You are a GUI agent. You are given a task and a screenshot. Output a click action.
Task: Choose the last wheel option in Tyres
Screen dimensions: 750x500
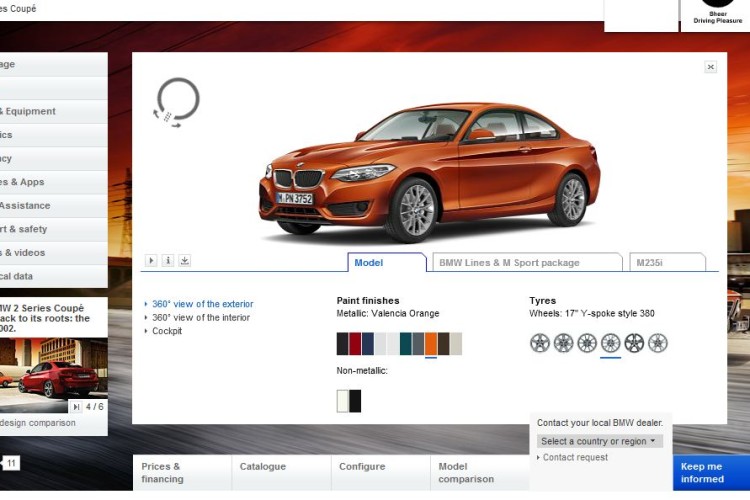pyautogui.click(x=658, y=343)
